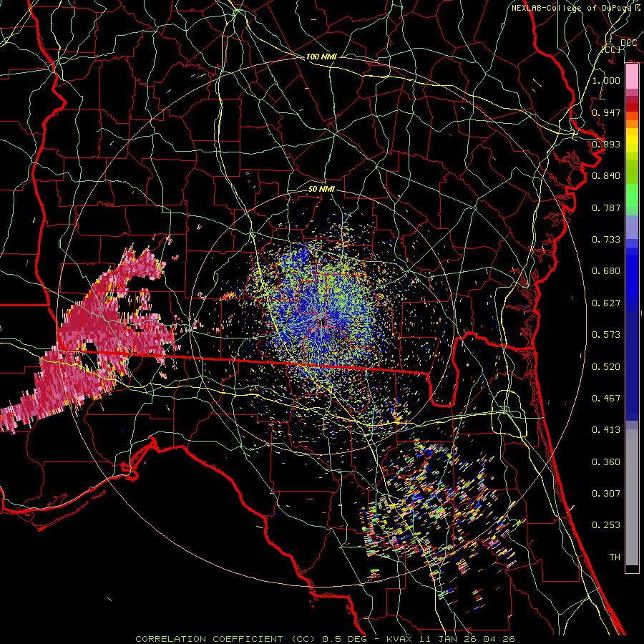The height and width of the screenshot is (644, 644).
Task: Pick the gray color bar segment near 0.307
Action: [632, 497]
